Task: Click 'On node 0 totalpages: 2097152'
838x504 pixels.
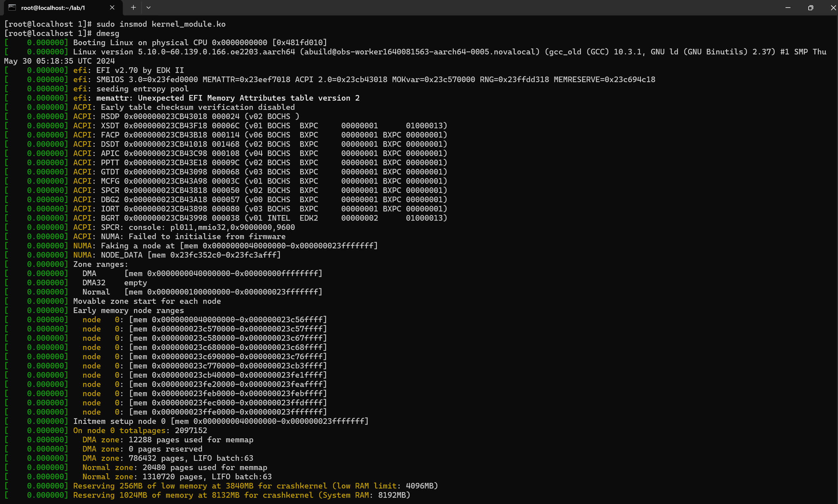Action: [140, 430]
